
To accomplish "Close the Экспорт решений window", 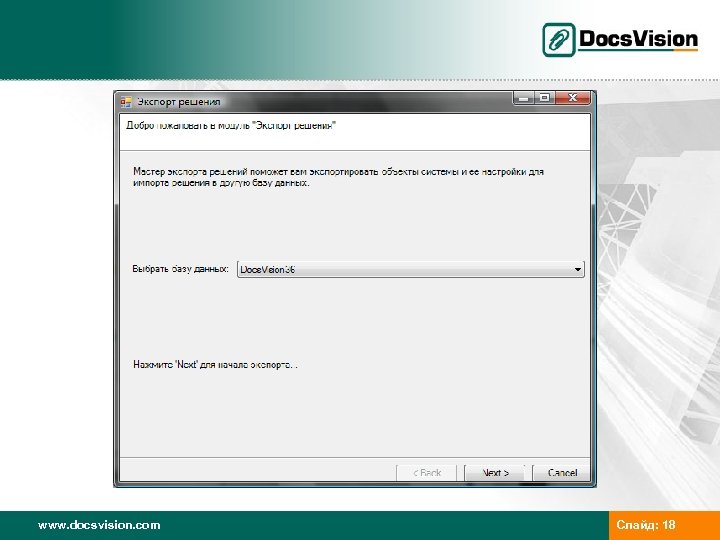I will click(573, 98).
